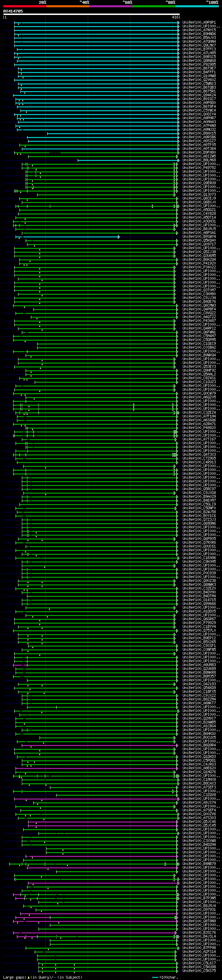Select the UniRef100_A9NU32 label
This screenshot has width=222, height=980.
click(x=199, y=129)
